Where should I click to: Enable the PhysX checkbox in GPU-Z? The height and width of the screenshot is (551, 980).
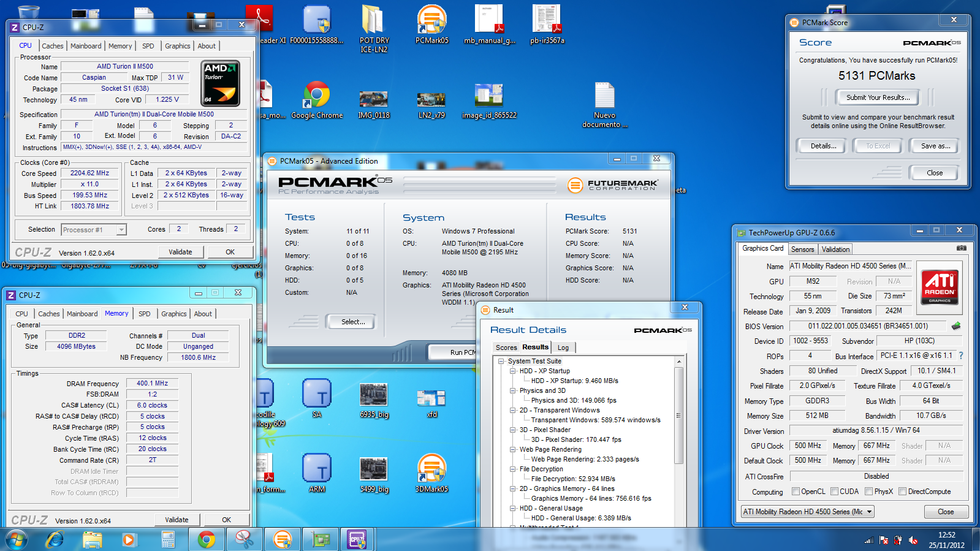pos(868,491)
